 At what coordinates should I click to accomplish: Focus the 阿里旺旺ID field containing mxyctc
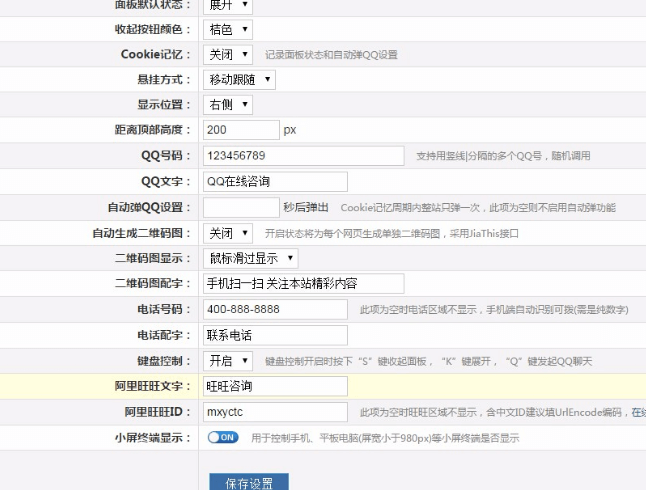click(x=275, y=412)
